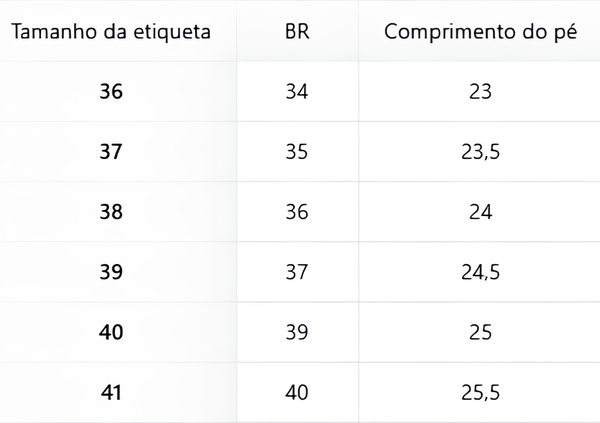The image size is (600, 423).
Task: Click foot length 23 cell
Action: 480,91
